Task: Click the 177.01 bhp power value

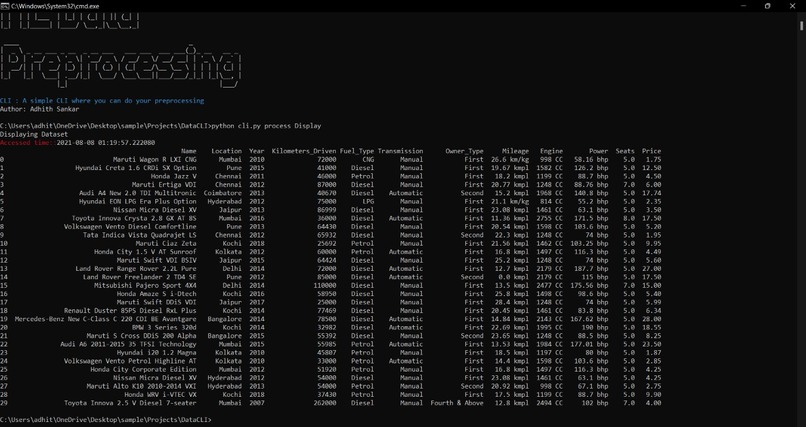Action: click(x=589, y=344)
